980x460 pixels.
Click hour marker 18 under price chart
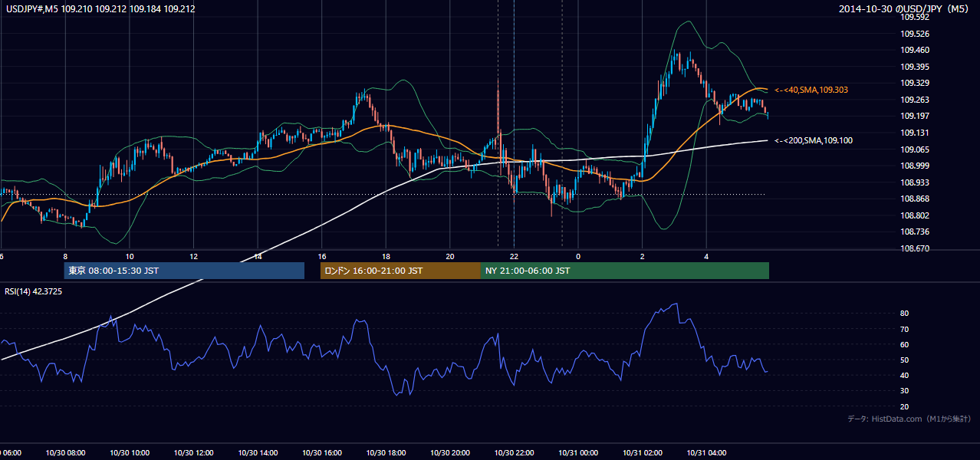386,256
